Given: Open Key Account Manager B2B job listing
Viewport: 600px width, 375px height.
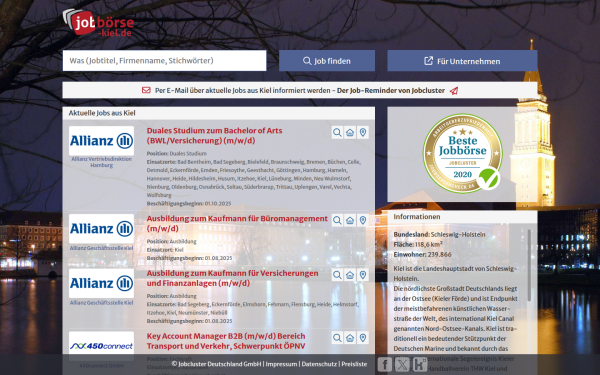Looking at the screenshot, I should click(226, 341).
